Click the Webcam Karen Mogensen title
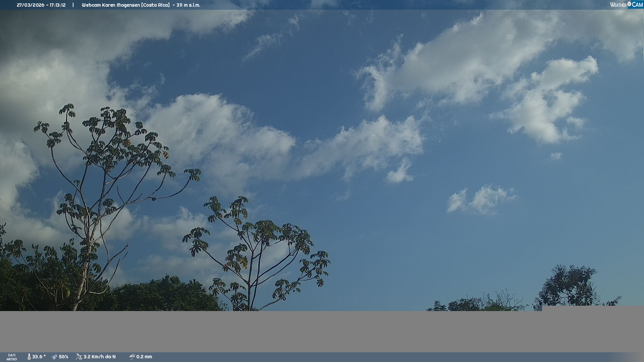 click(x=111, y=5)
